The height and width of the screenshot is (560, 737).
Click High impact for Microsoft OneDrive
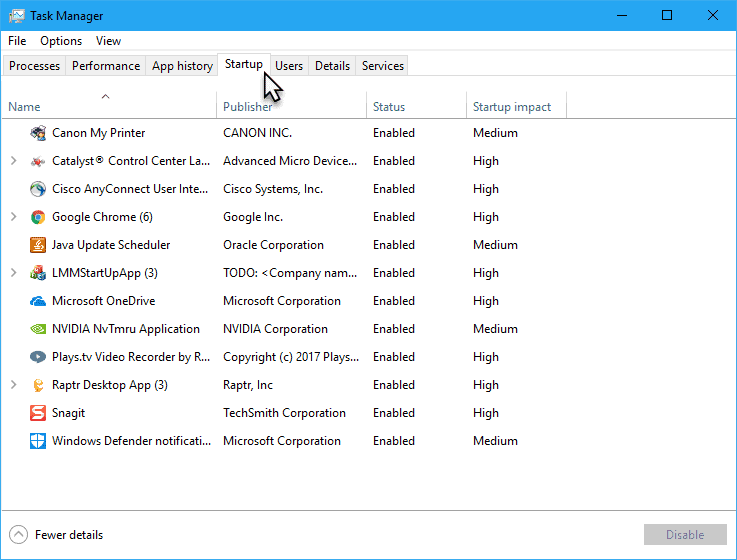pyautogui.click(x=486, y=301)
